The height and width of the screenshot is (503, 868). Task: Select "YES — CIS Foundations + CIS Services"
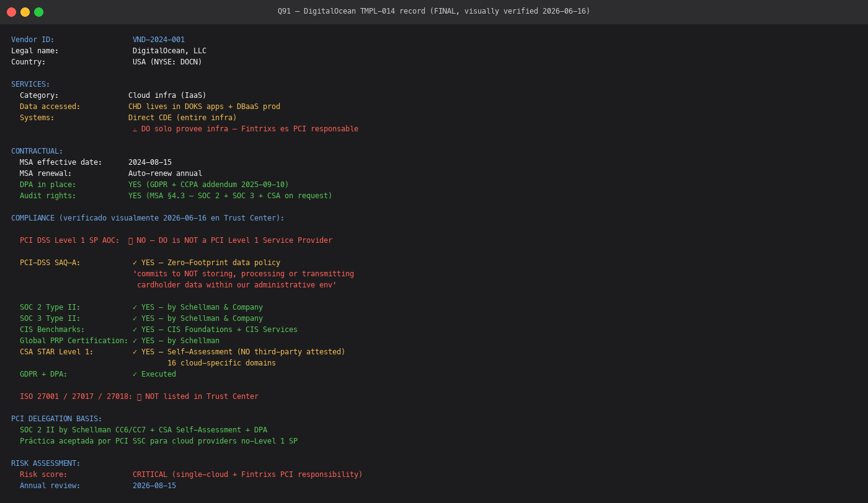219,330
